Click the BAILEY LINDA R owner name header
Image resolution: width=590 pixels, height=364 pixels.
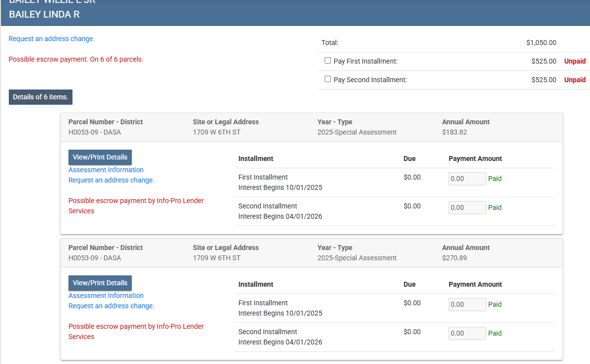pos(44,14)
